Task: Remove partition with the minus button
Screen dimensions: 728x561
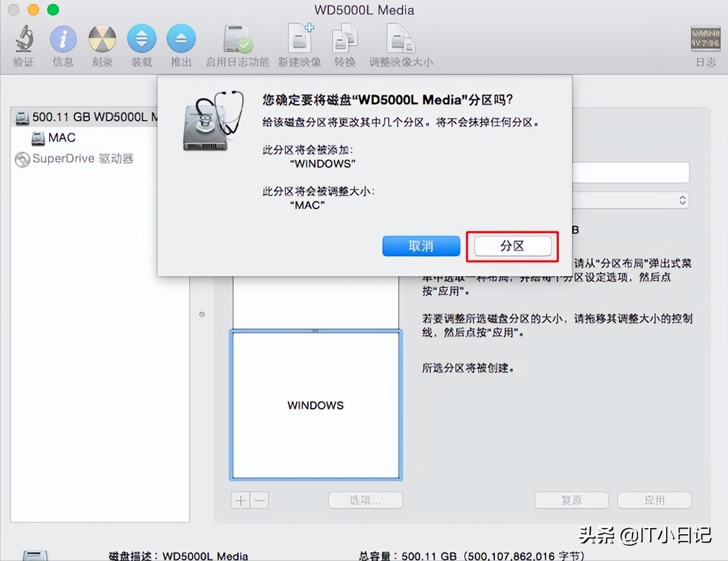Action: (x=260, y=500)
